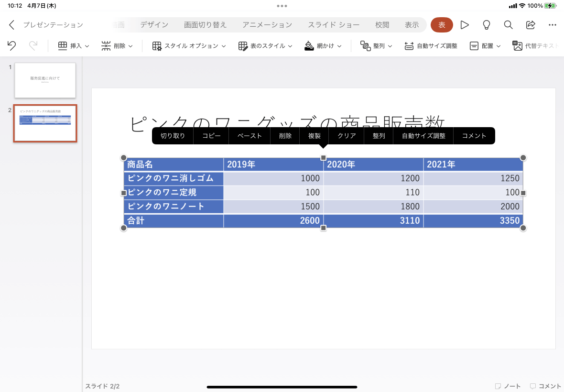Expand スタイル オプション dropdown chevron
564x392 pixels.
point(224,46)
